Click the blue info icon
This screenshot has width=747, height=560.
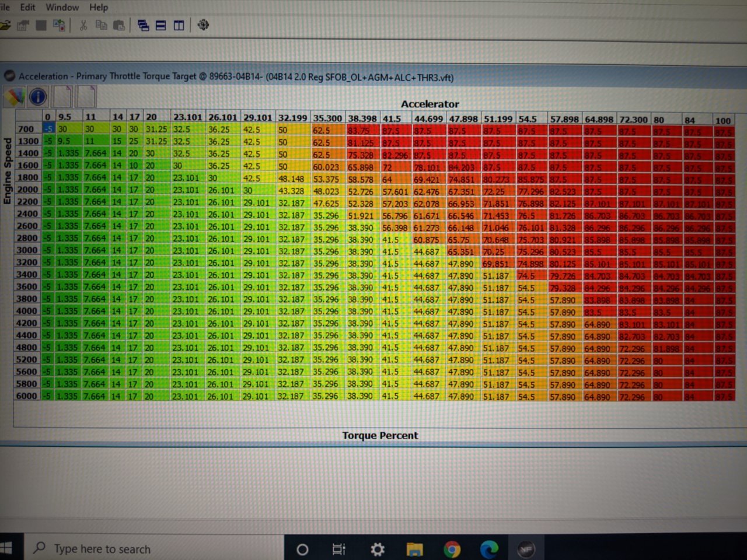(38, 96)
